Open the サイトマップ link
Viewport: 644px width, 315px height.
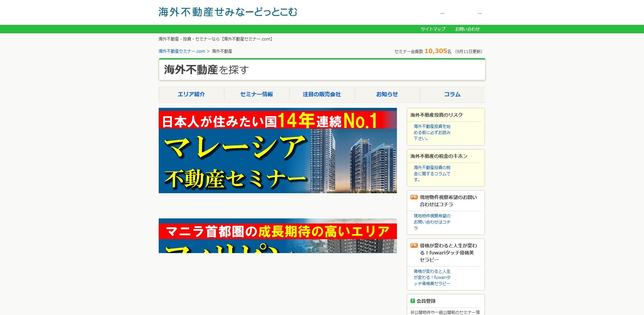click(x=433, y=29)
